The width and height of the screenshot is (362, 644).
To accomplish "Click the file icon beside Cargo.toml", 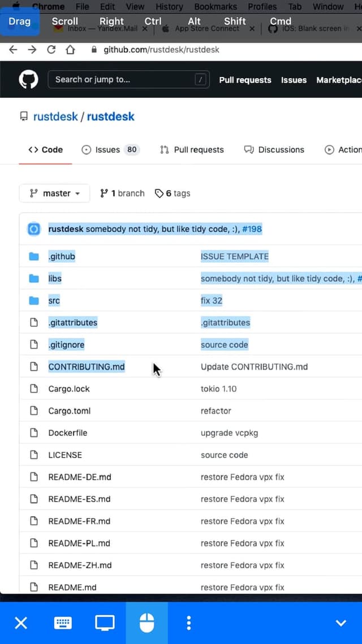I will [x=34, y=411].
